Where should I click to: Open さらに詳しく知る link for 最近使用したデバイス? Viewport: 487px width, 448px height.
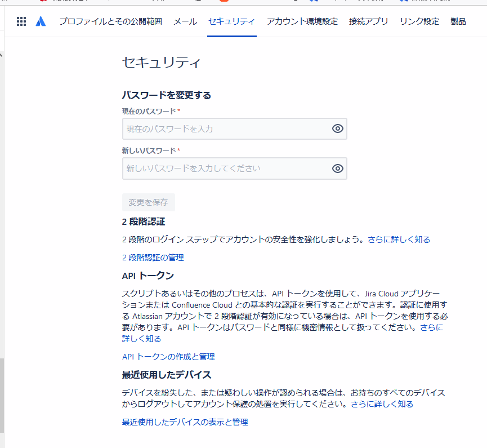click(382, 404)
